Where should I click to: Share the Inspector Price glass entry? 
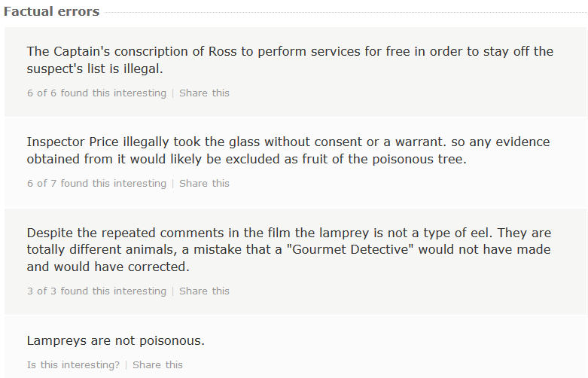pos(204,184)
